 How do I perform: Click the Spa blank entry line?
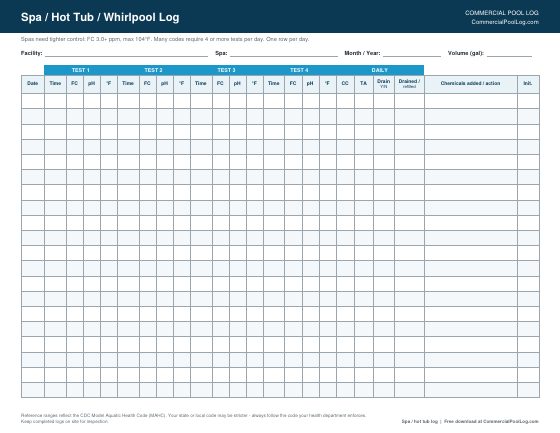click(284, 54)
